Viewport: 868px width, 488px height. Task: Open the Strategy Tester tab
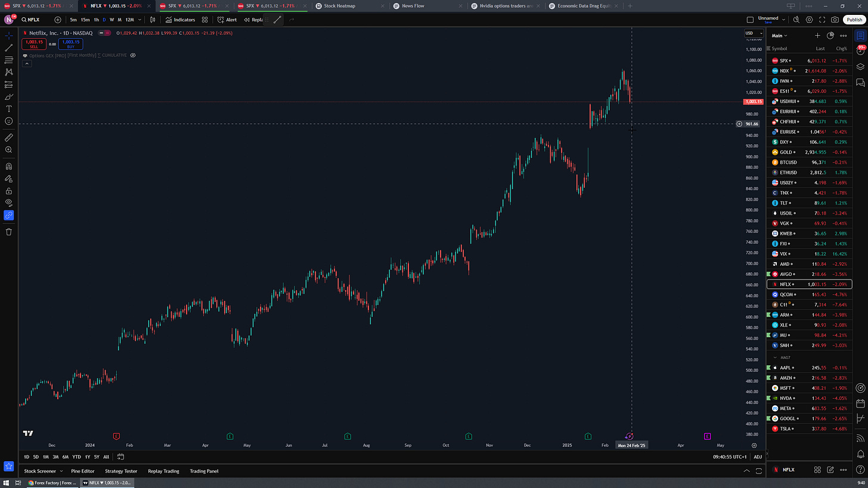(x=122, y=471)
